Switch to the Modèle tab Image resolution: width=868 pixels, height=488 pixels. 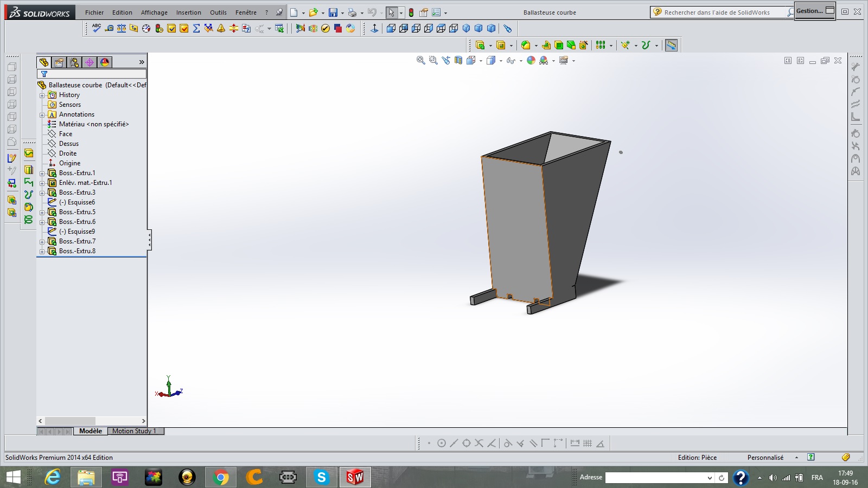tap(91, 431)
